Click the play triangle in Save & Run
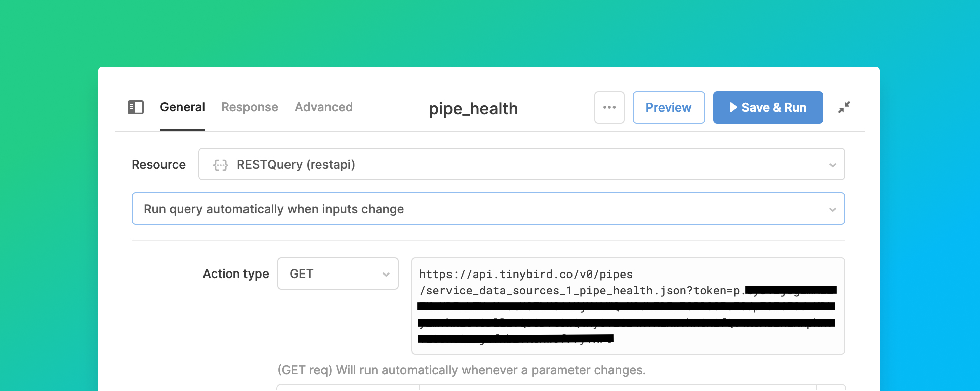The image size is (980, 391). tap(733, 107)
